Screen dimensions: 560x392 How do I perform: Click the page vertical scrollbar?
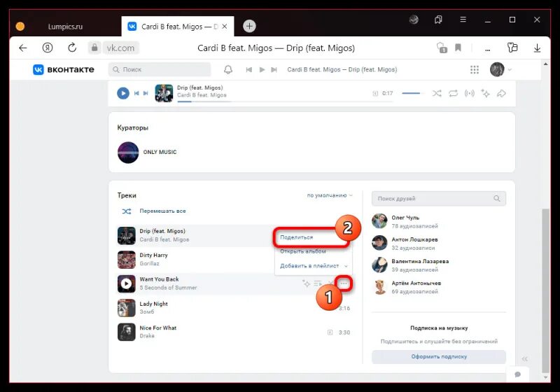pos(545,290)
